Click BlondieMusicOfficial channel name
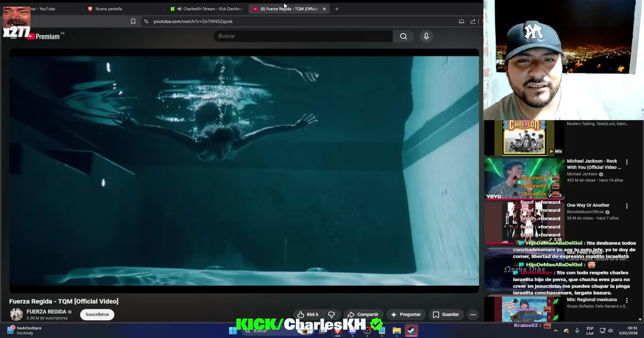644x338 pixels. 585,212
